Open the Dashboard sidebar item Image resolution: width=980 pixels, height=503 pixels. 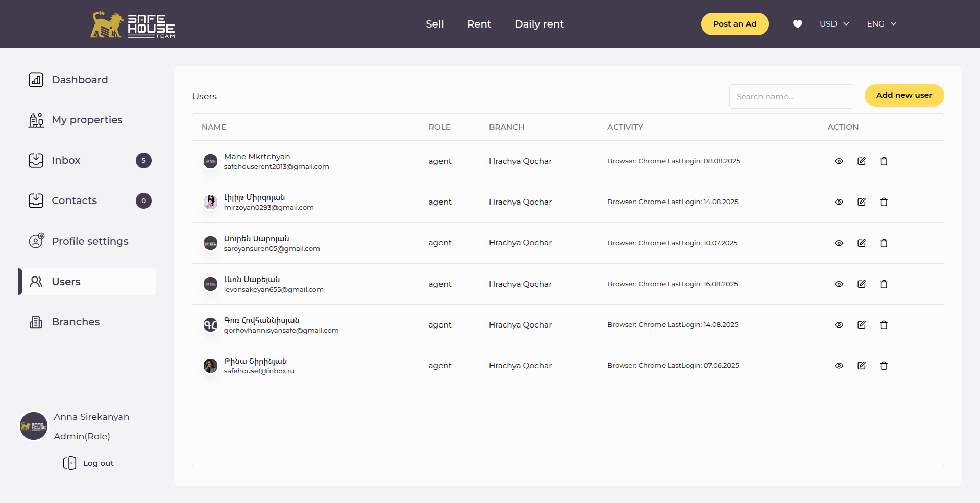tap(80, 80)
